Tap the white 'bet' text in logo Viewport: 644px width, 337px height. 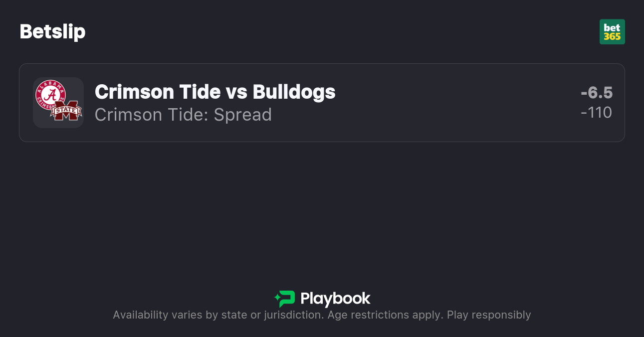pos(612,27)
